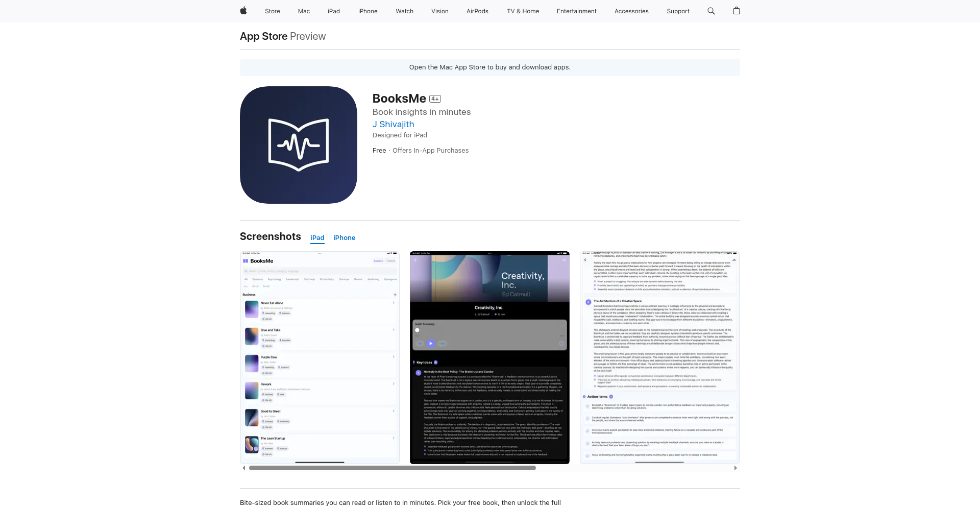
Task: Open the Creativity, Inc. screenshot
Action: 489,357
